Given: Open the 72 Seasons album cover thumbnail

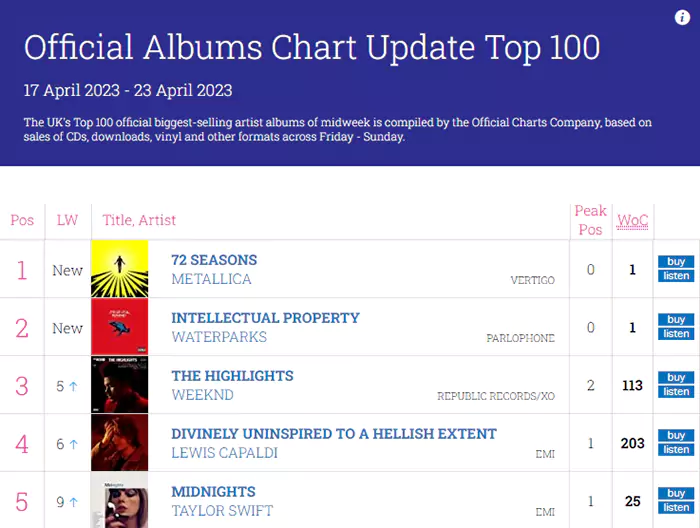Looking at the screenshot, I should [120, 269].
